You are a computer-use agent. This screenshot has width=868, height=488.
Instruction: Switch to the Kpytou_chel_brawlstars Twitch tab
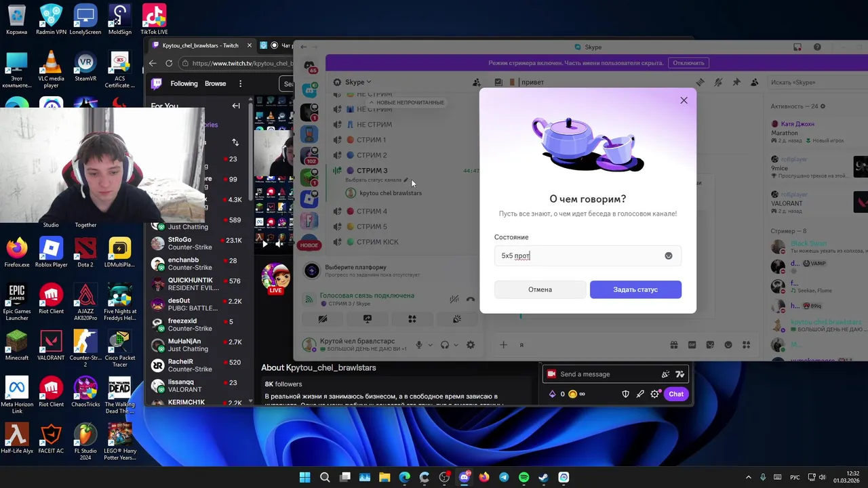200,45
